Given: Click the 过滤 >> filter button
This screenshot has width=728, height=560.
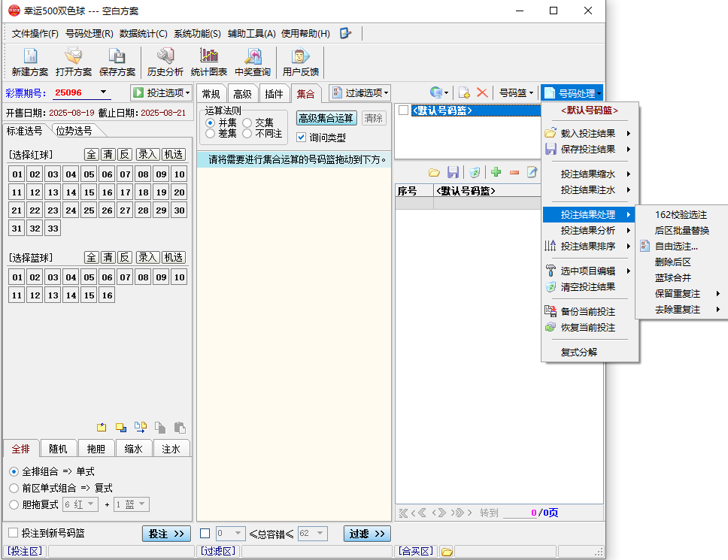Looking at the screenshot, I should tap(368, 534).
